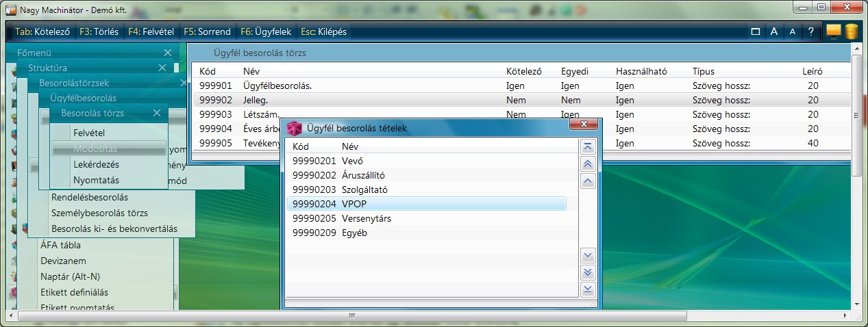Click the gold database cylinder icon
The height and width of the screenshot is (327, 868).
pyautogui.click(x=852, y=31)
